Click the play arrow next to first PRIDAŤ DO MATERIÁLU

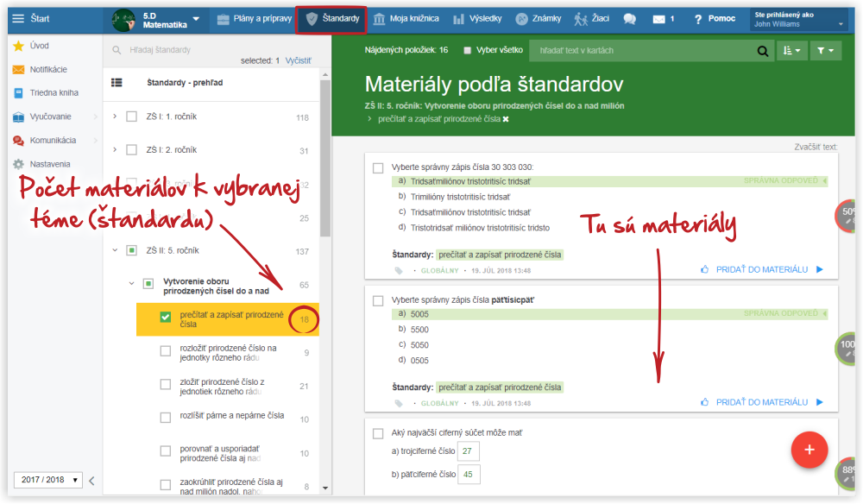pos(820,269)
